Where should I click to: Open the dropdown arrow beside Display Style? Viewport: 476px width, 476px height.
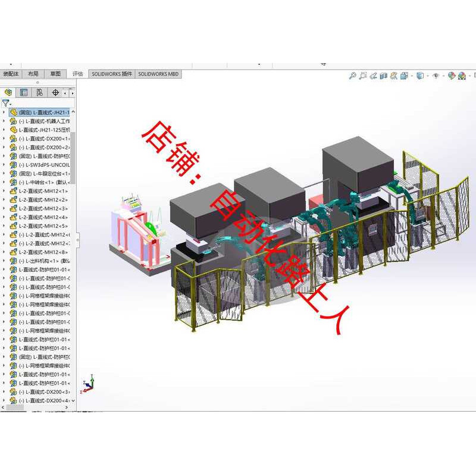427,76
